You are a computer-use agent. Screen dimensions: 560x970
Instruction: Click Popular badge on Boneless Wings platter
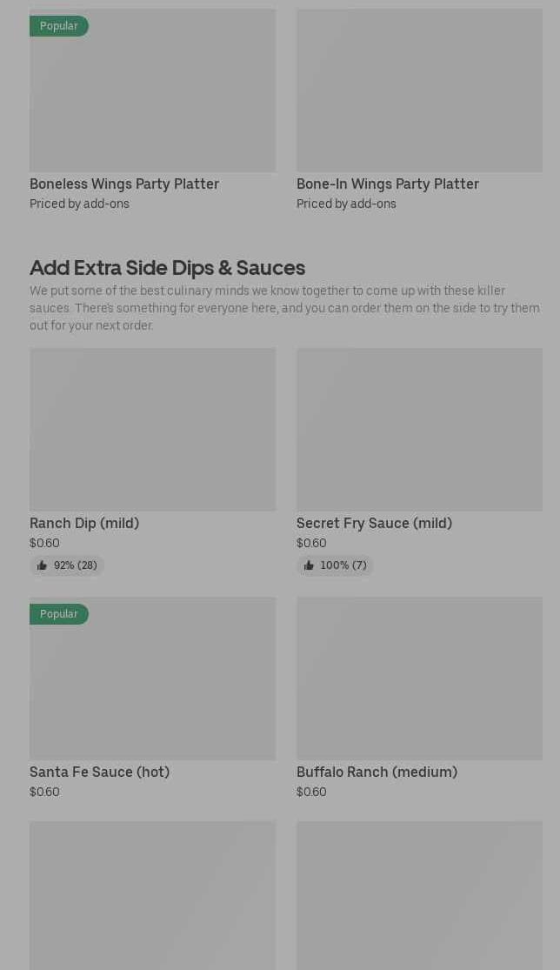click(x=58, y=26)
